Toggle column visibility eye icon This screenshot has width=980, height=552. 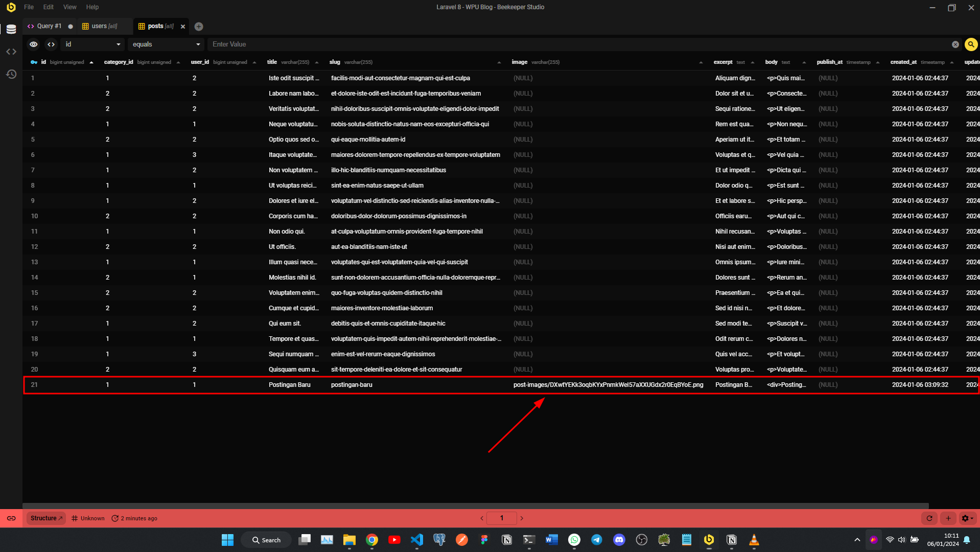coord(34,44)
